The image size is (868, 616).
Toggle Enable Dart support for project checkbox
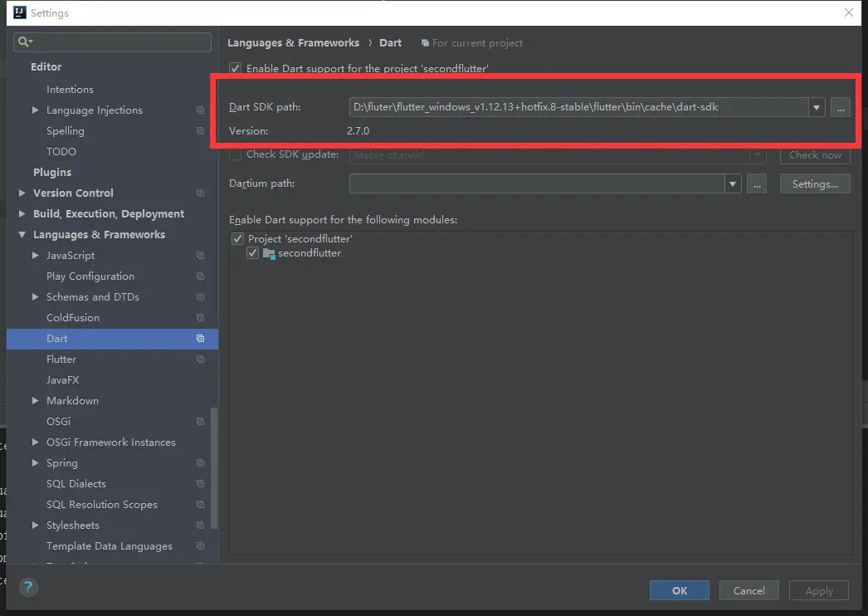tap(236, 68)
